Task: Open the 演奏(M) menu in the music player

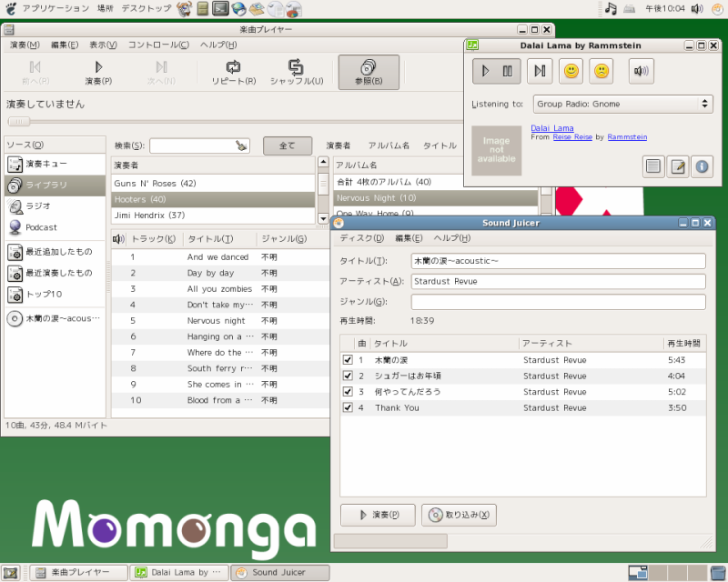Action: (25, 45)
